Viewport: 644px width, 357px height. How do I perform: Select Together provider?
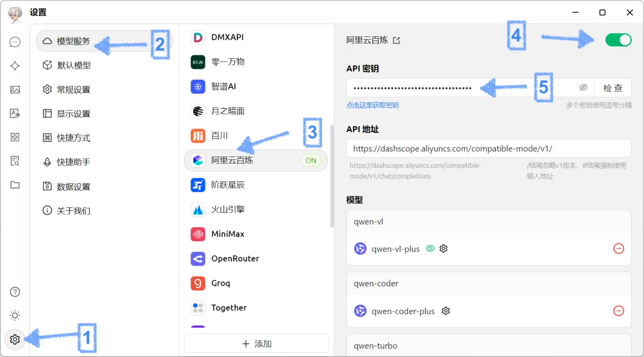click(x=255, y=308)
